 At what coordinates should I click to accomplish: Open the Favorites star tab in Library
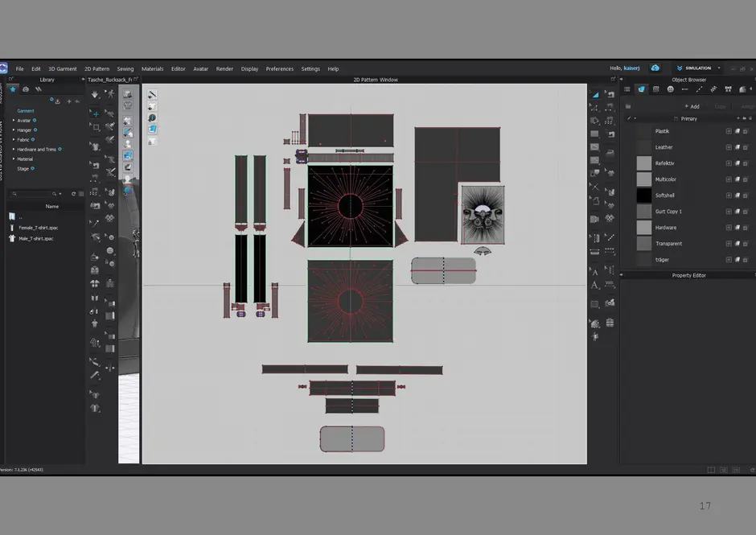point(14,89)
